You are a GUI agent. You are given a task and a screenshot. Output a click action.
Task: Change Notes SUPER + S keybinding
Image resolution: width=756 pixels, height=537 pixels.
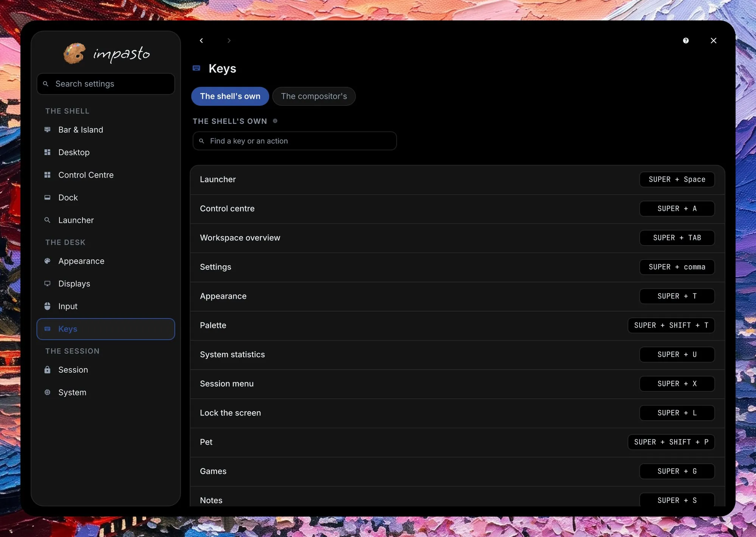click(677, 500)
